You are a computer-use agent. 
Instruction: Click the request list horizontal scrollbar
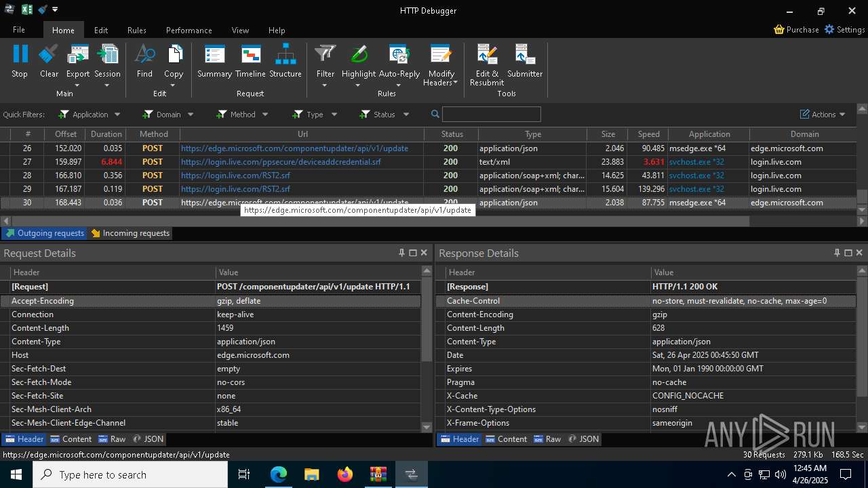click(x=380, y=221)
